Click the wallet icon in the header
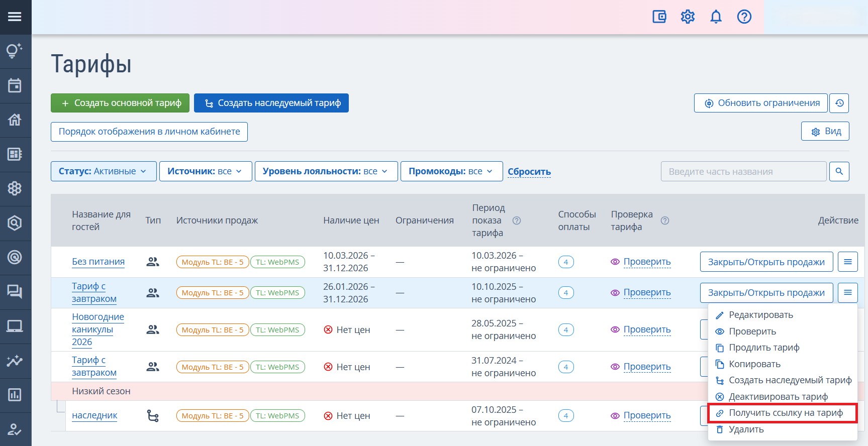This screenshot has width=868, height=446. pos(659,17)
